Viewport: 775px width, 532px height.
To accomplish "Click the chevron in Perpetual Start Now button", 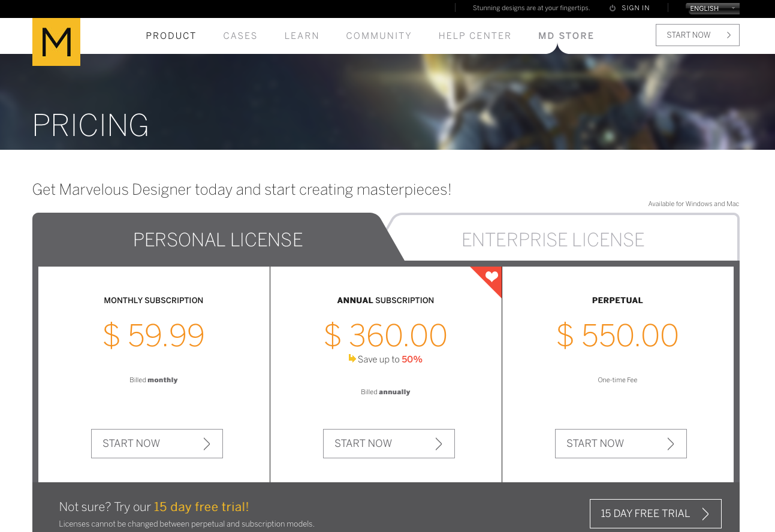I will pyautogui.click(x=671, y=444).
